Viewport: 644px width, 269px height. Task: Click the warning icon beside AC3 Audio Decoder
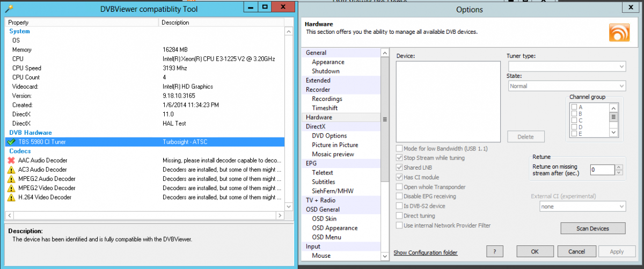pos(11,170)
